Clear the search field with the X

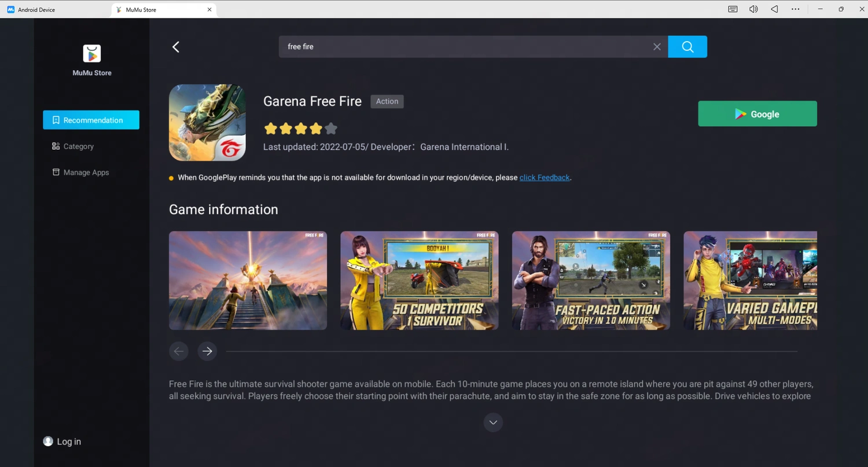657,46
